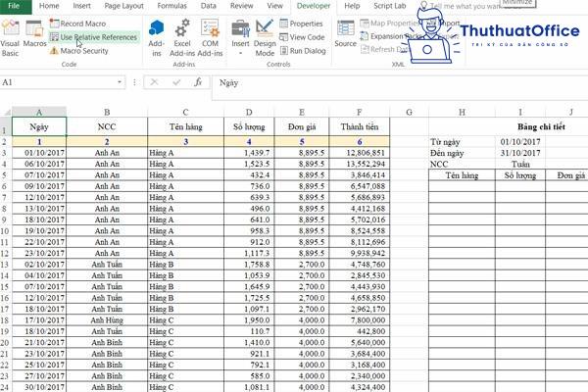The height and width of the screenshot is (392, 588).
Task: Open the Insert Function fx dialog
Action: click(198, 82)
